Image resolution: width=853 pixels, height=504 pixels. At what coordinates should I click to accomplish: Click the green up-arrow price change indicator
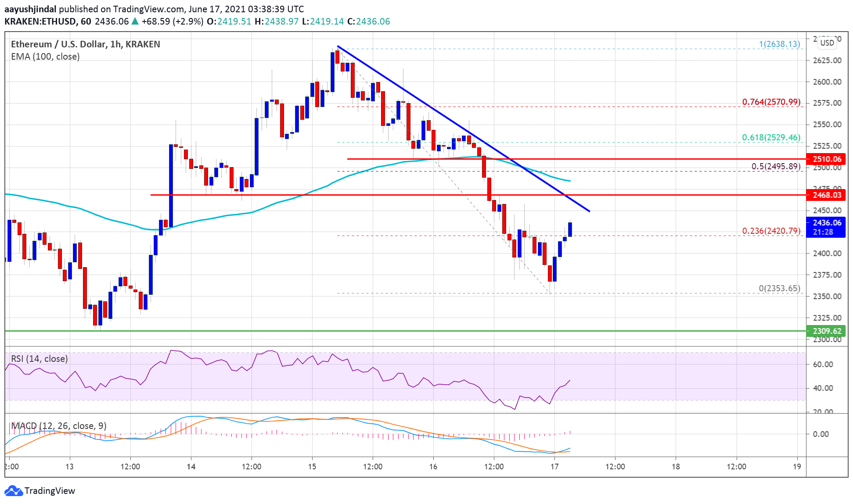pos(135,21)
